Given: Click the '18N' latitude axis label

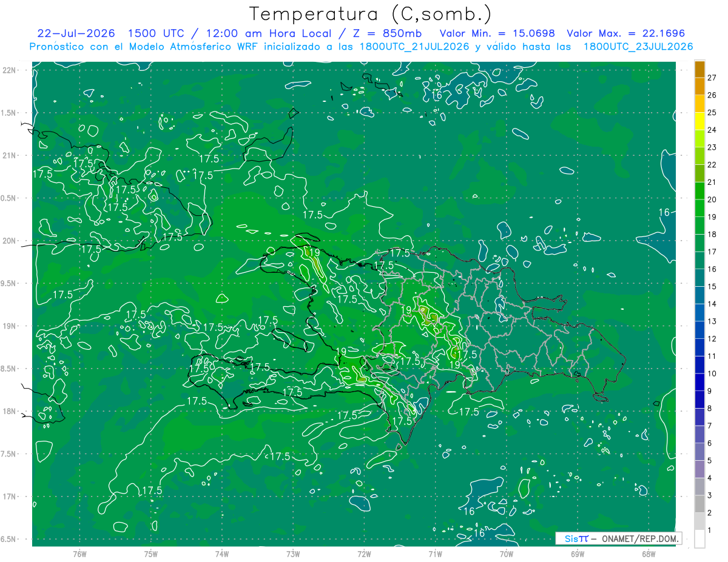Looking at the screenshot, I should point(9,411).
